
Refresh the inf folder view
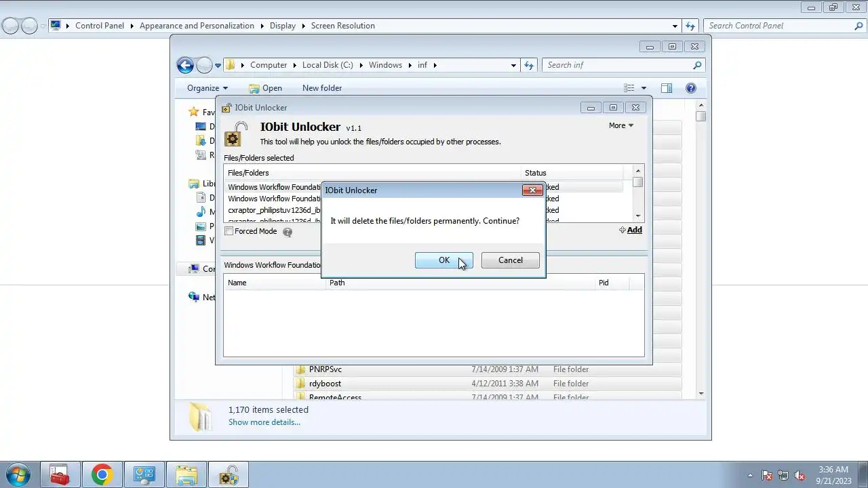pyautogui.click(x=529, y=65)
